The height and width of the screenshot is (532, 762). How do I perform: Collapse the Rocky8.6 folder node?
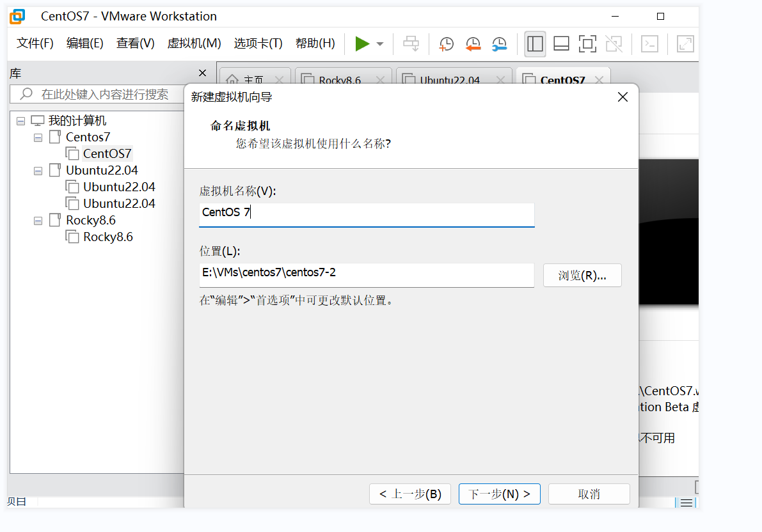point(38,221)
